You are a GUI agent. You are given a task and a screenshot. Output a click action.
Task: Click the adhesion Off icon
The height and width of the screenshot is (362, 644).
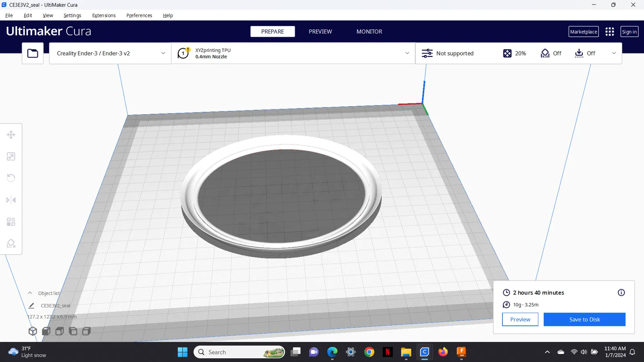[579, 53]
